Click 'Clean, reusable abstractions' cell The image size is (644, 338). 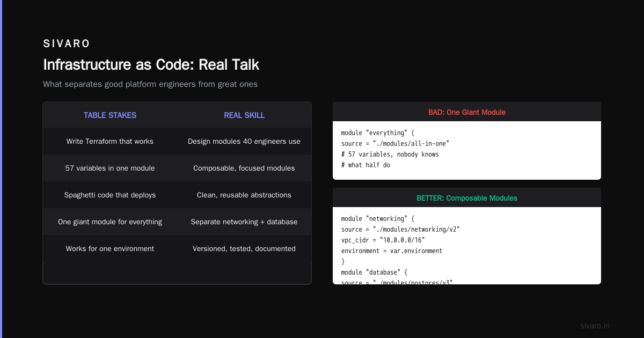point(244,195)
